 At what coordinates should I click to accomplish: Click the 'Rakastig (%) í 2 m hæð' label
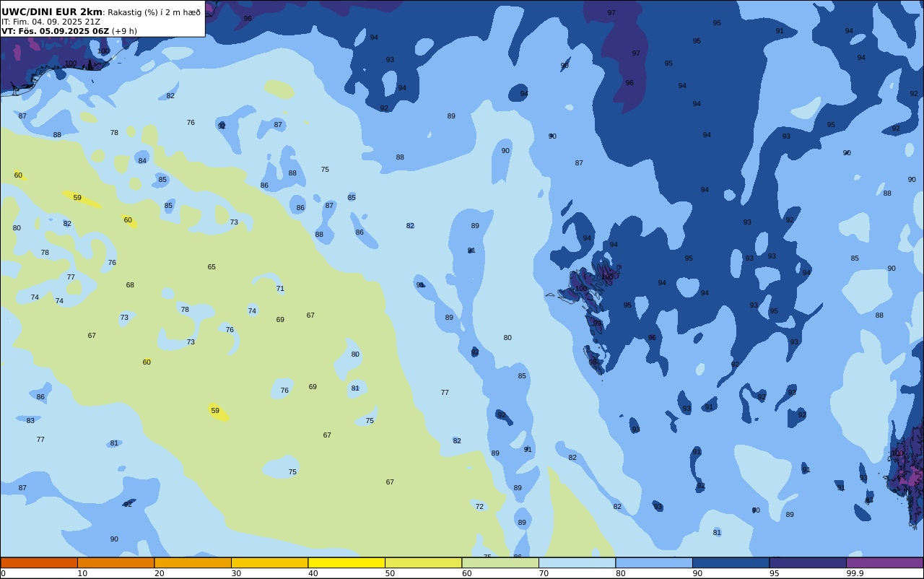[x=154, y=12]
